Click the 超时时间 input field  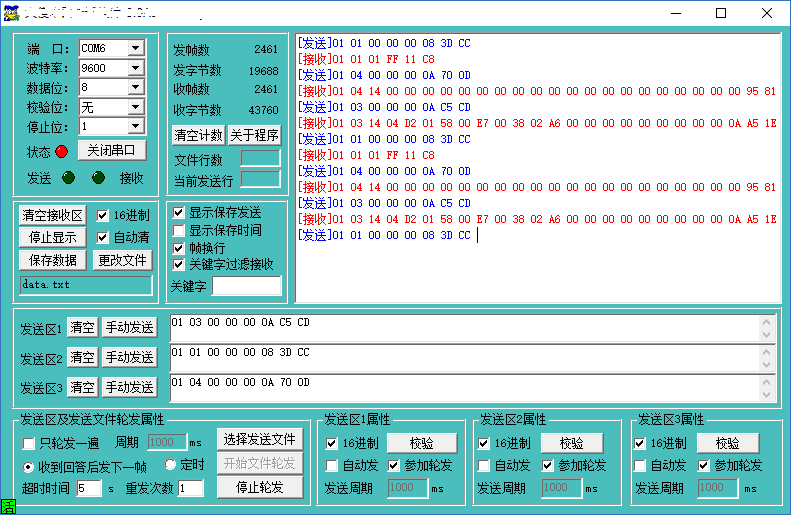pyautogui.click(x=88, y=488)
